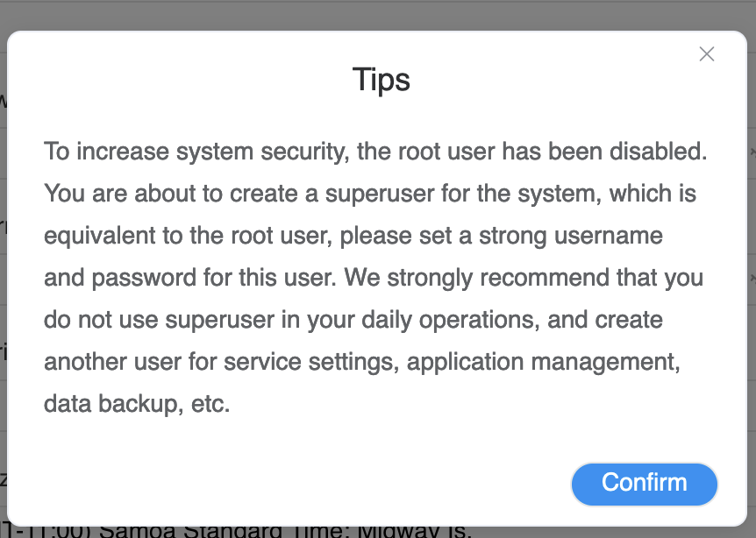Image resolution: width=756 pixels, height=538 pixels.
Task: Click the blue Confirm button
Action: tap(644, 484)
